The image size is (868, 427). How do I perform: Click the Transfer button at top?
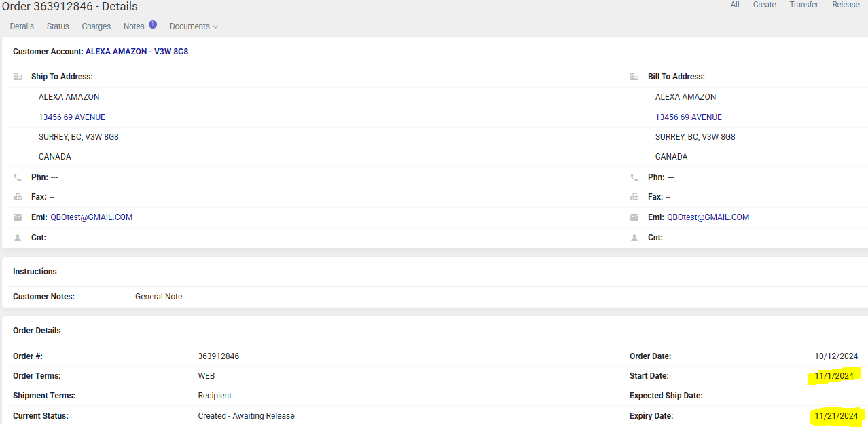point(803,5)
